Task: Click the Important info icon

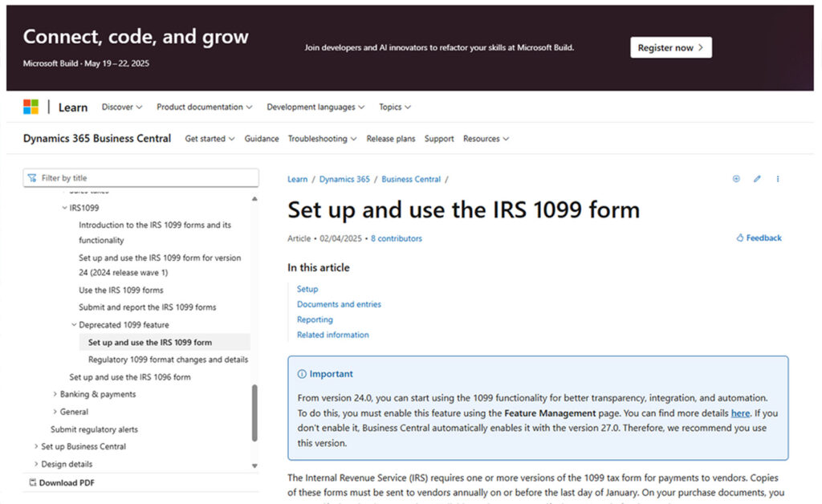Action: tap(302, 374)
